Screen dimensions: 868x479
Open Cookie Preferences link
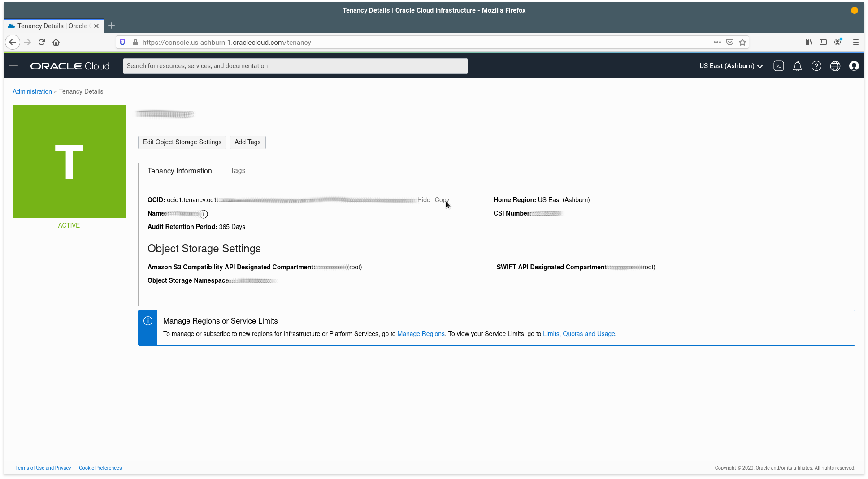tap(100, 468)
